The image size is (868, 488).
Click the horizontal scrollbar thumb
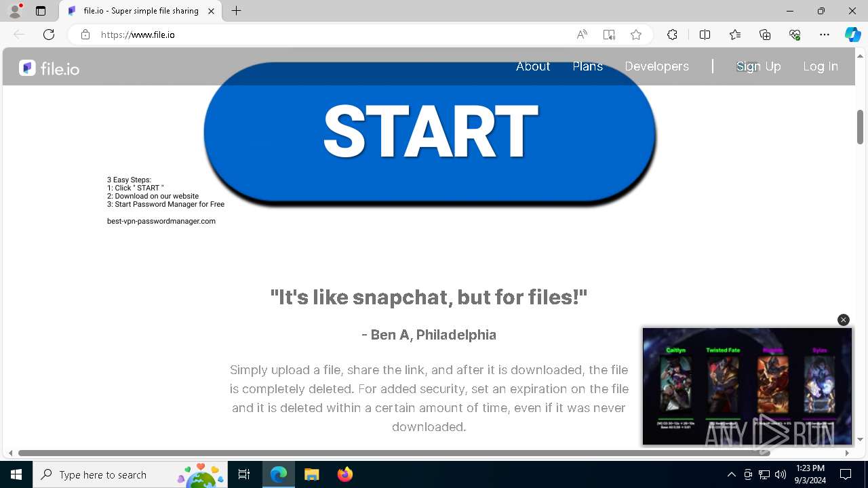tap(393, 453)
